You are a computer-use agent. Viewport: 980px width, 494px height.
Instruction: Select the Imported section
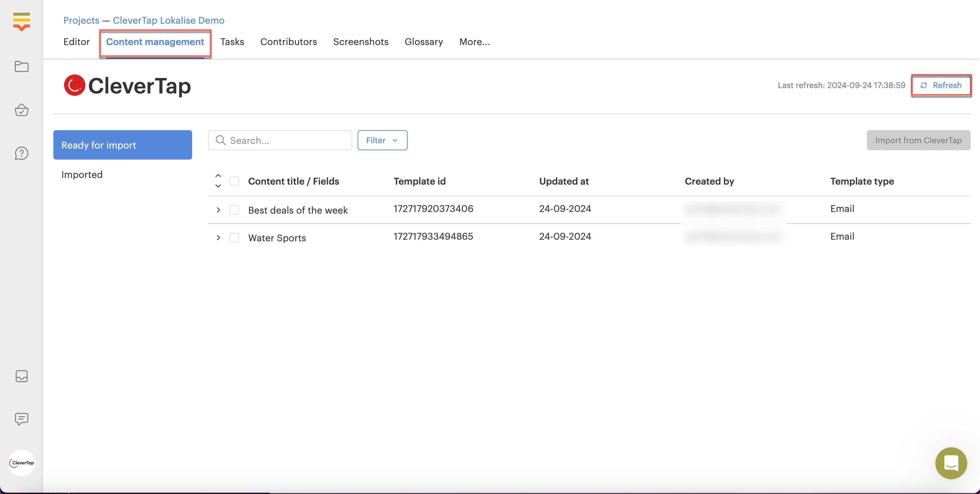coord(82,175)
